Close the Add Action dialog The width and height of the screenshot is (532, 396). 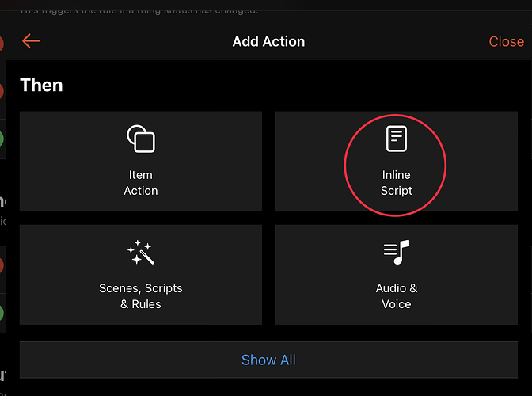[x=506, y=42]
